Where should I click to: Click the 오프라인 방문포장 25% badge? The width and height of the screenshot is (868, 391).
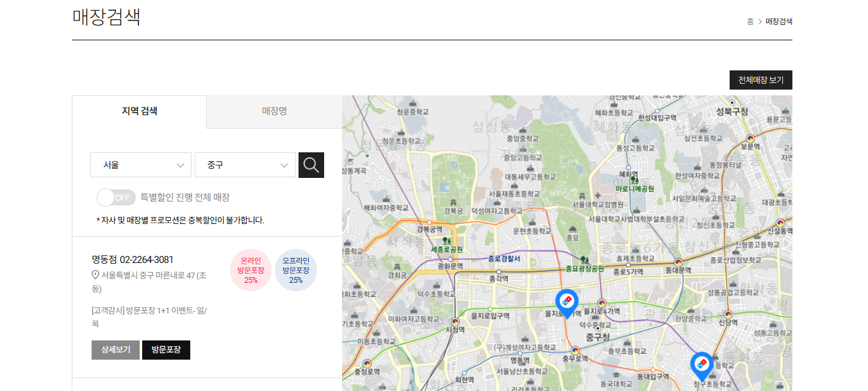click(296, 270)
